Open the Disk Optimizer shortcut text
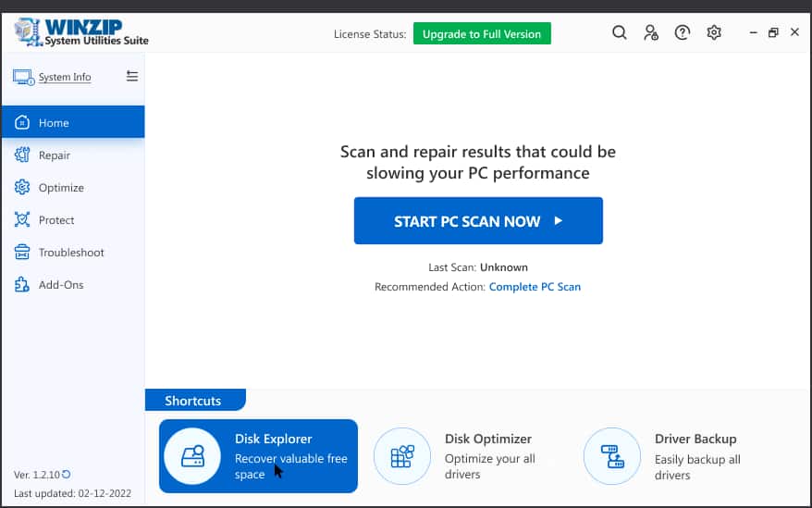 click(490, 456)
